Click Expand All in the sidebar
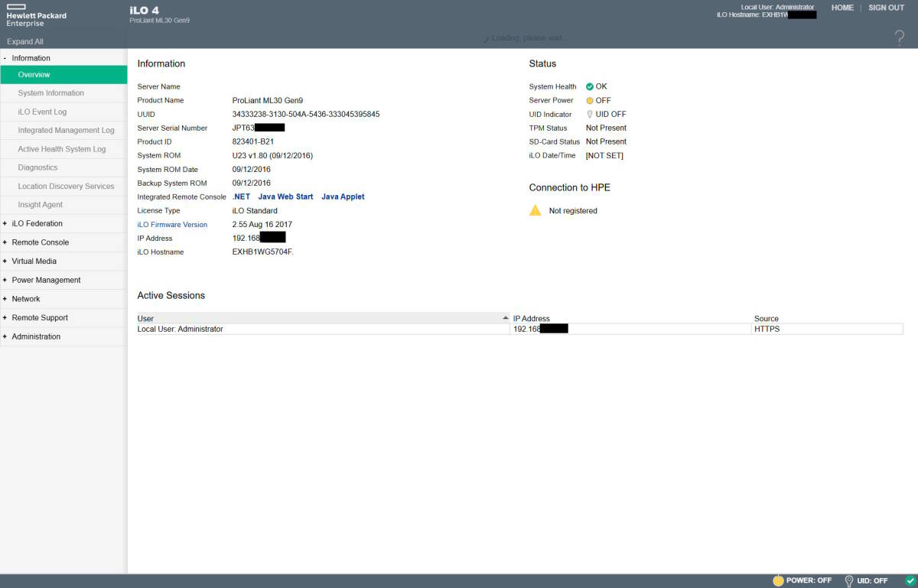This screenshot has width=918, height=588. (25, 42)
